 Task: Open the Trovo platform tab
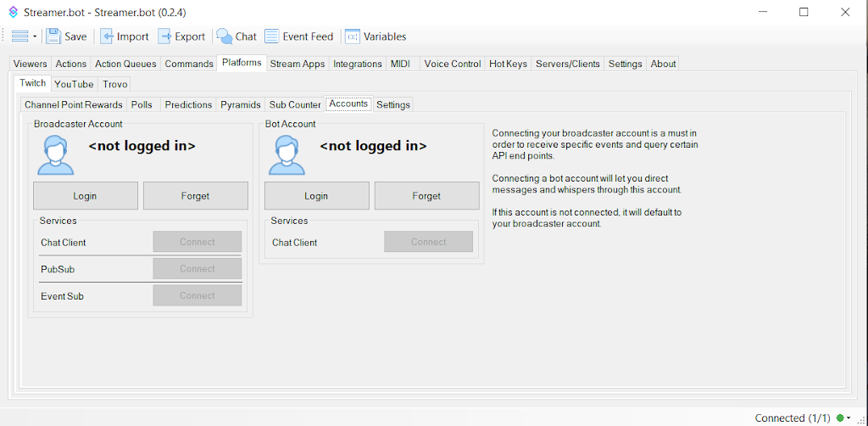coord(114,84)
